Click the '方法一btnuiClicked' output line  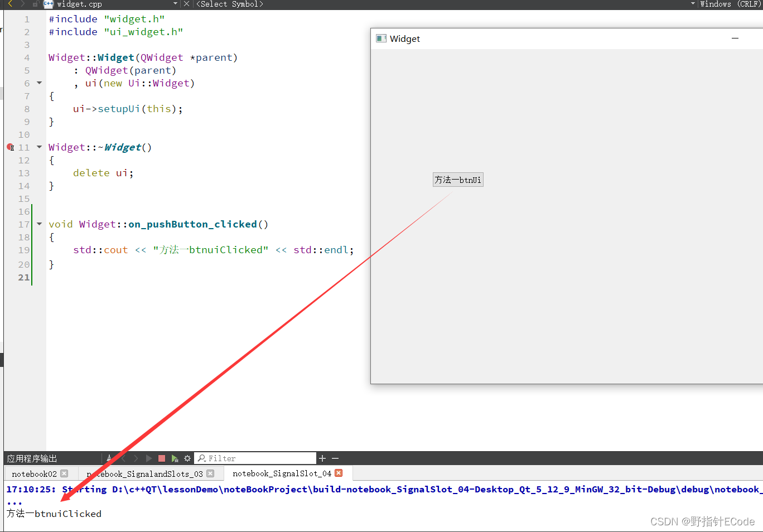coord(54,514)
